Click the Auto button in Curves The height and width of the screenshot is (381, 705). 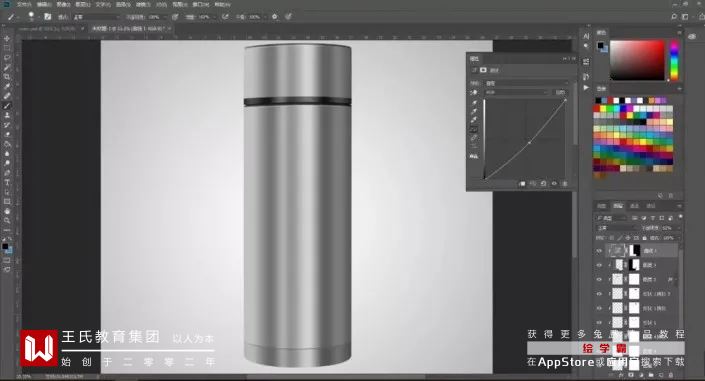560,92
